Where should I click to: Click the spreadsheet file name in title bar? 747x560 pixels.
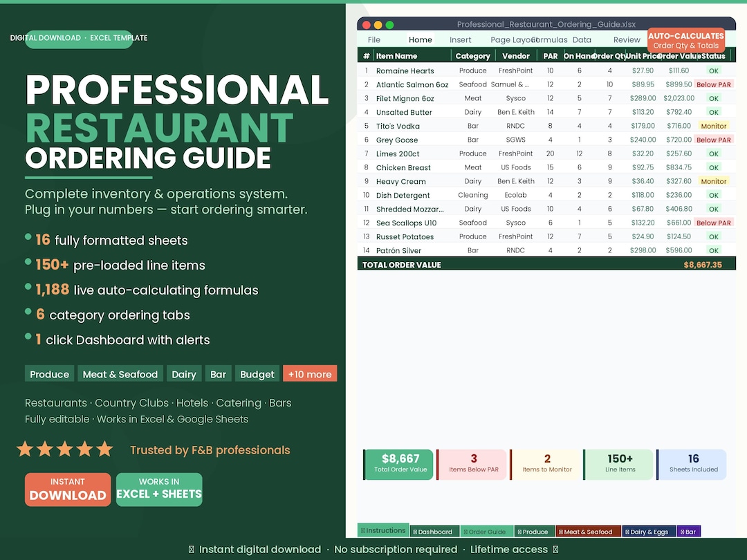(x=546, y=24)
